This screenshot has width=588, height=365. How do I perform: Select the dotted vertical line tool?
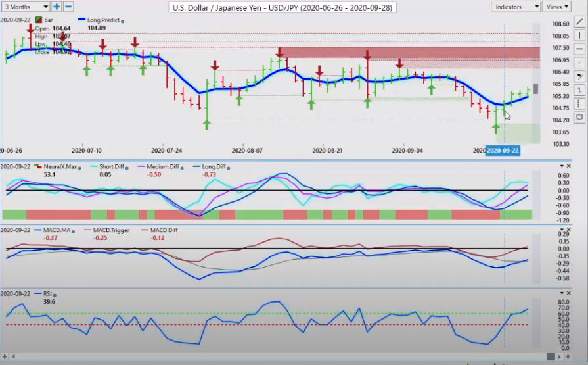coord(579,104)
